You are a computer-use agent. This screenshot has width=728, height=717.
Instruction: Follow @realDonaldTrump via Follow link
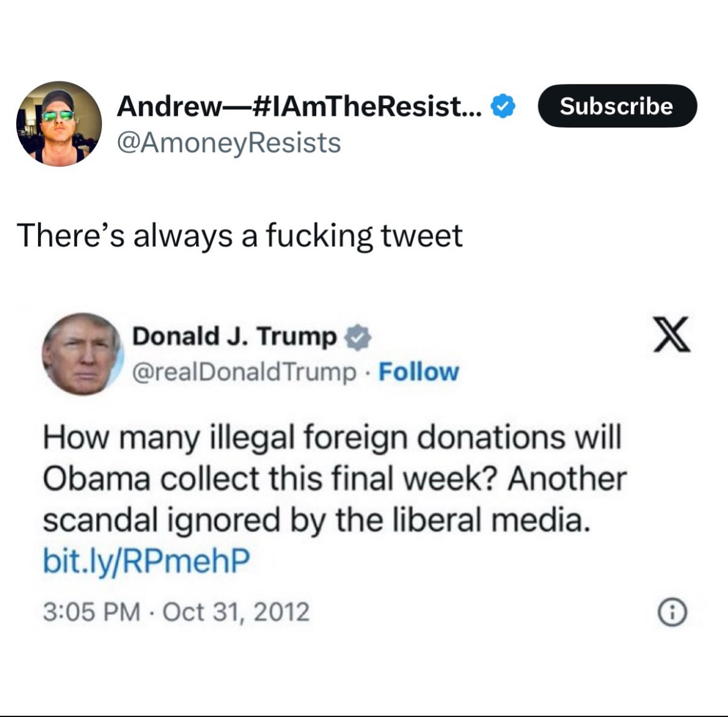point(418,372)
